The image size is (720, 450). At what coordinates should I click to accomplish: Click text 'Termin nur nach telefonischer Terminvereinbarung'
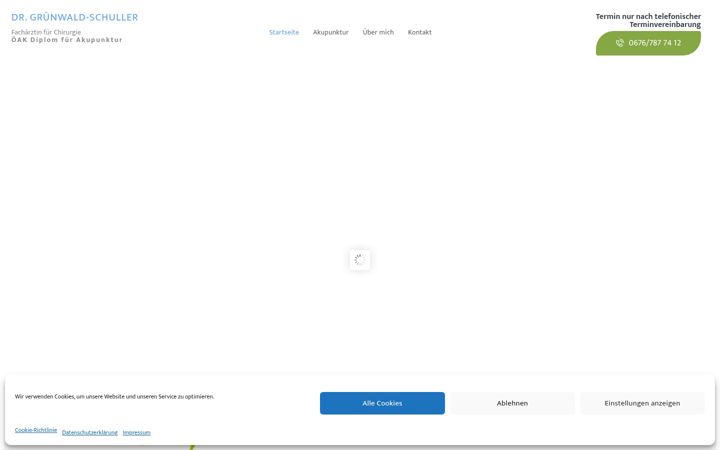648,20
